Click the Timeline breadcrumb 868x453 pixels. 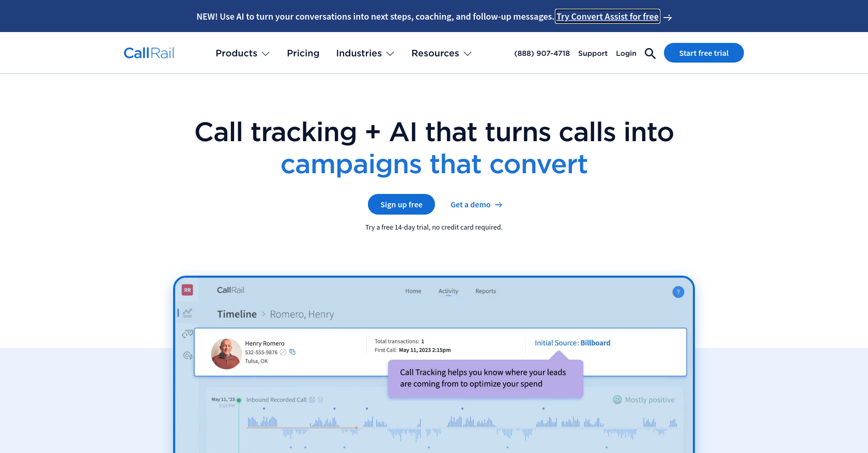237,314
